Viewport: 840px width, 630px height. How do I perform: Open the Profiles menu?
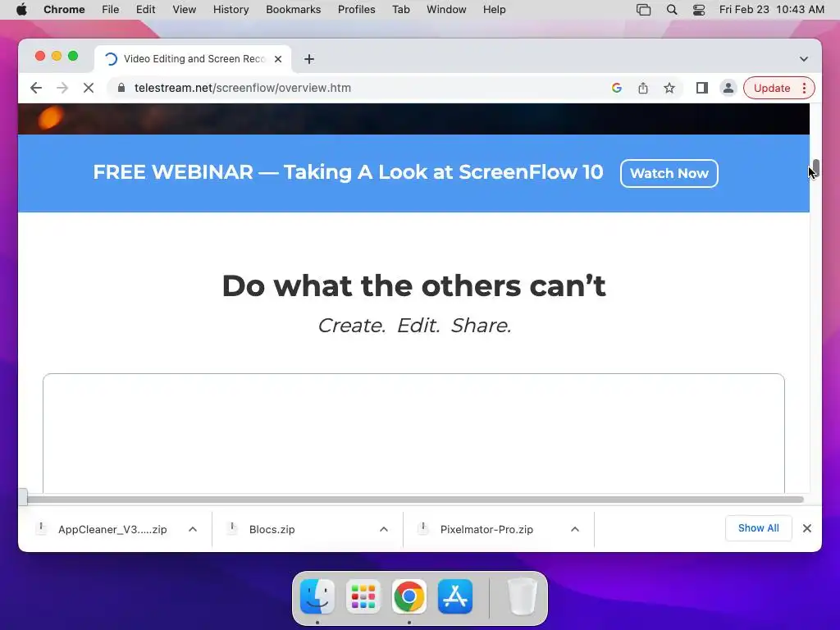pyautogui.click(x=356, y=10)
